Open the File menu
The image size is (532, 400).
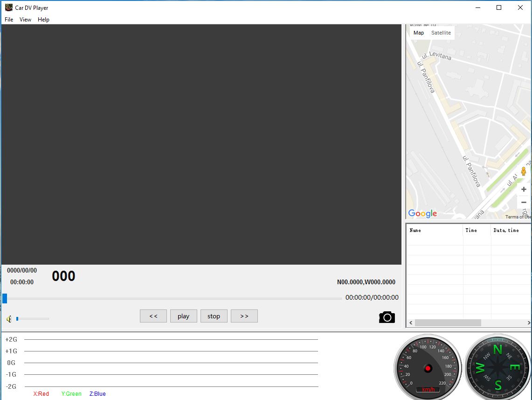pos(9,20)
